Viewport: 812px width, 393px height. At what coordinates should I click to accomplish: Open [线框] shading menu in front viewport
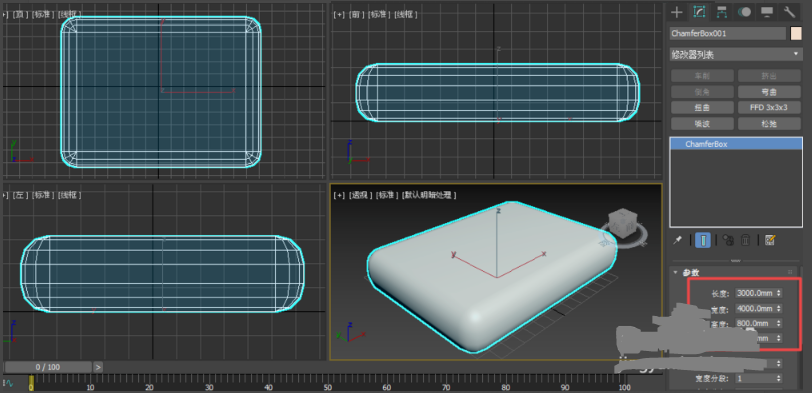pyautogui.click(x=405, y=14)
